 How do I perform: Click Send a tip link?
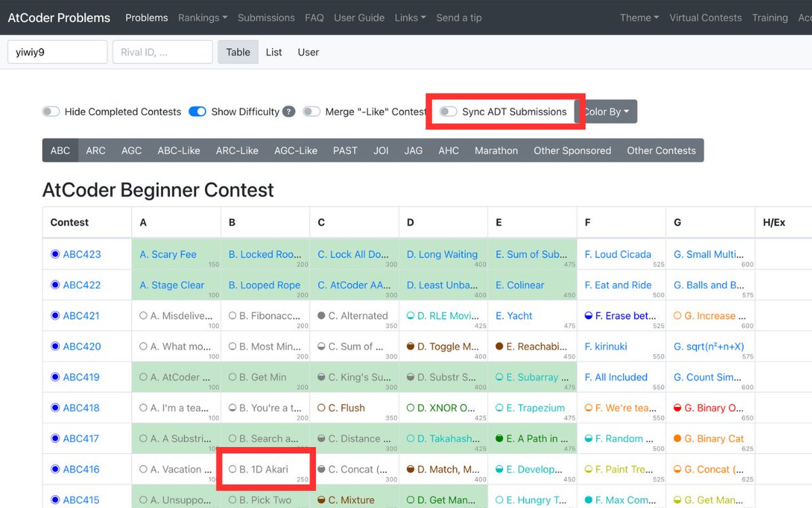pyautogui.click(x=459, y=18)
